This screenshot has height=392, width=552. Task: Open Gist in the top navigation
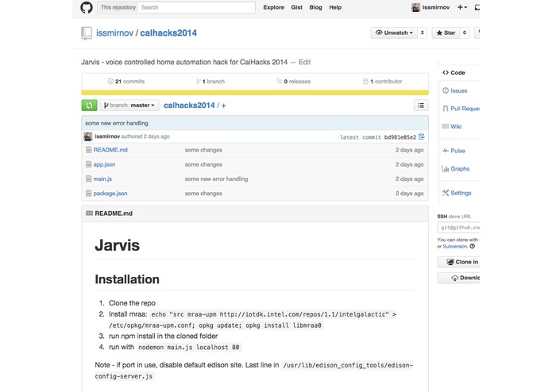[x=297, y=7]
